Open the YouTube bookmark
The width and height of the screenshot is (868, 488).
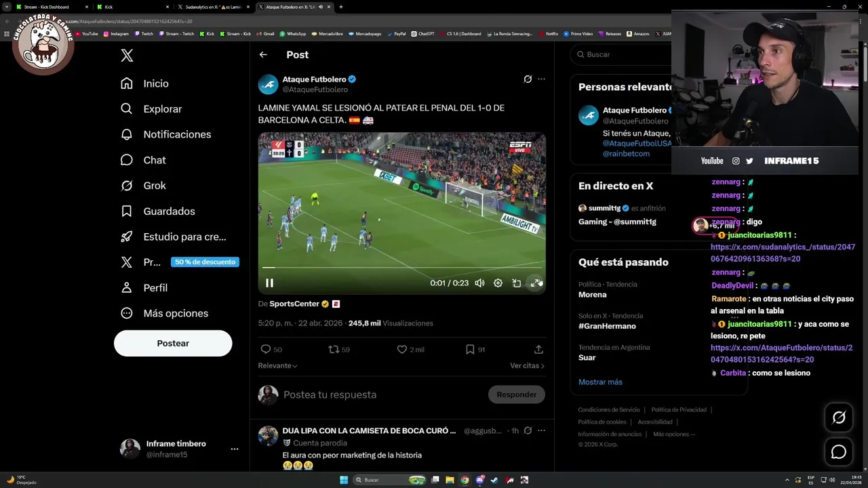click(x=87, y=33)
